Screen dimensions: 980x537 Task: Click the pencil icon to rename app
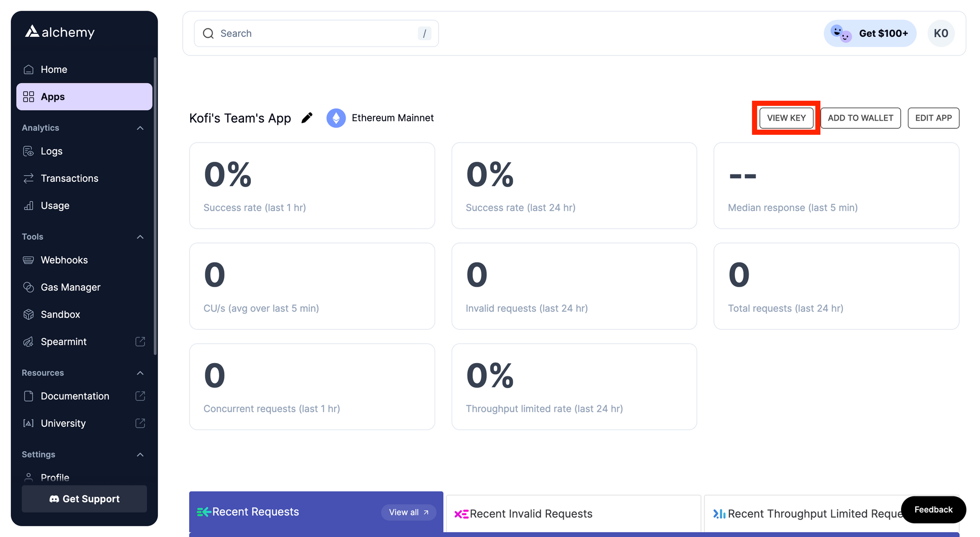tap(307, 118)
